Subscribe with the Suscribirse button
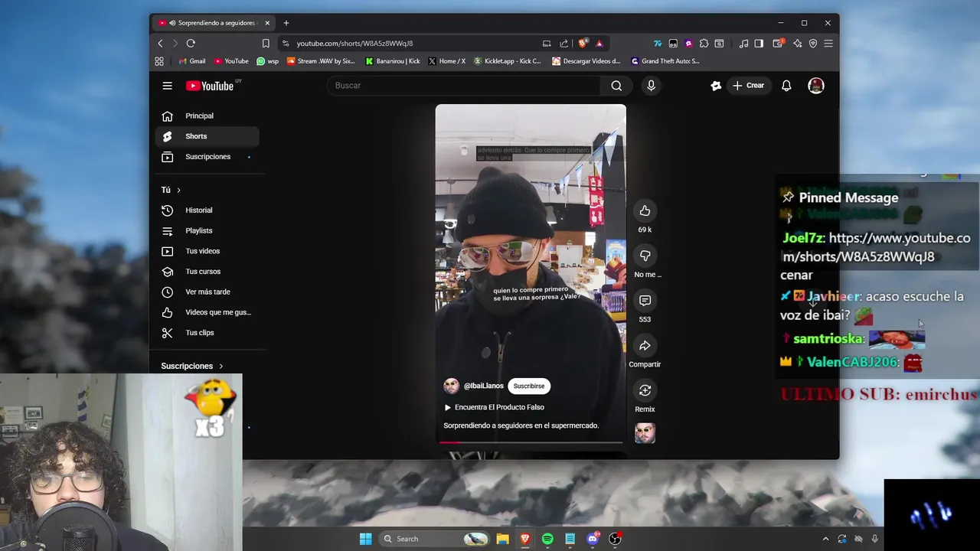The height and width of the screenshot is (551, 980). (x=529, y=386)
